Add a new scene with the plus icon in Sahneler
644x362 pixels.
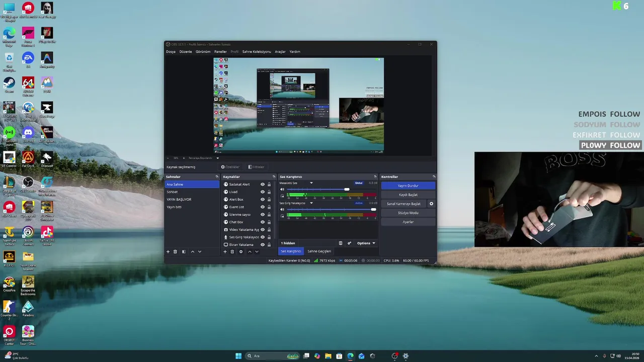tap(168, 251)
